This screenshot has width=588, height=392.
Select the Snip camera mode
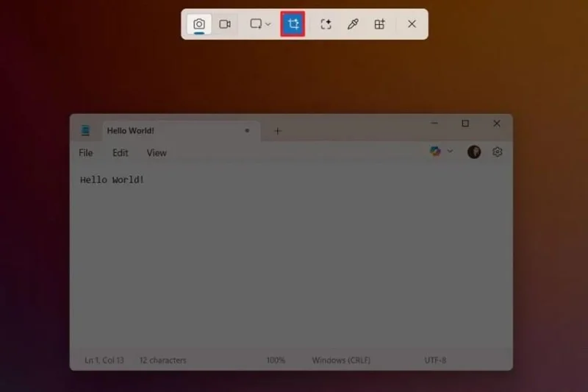199,24
